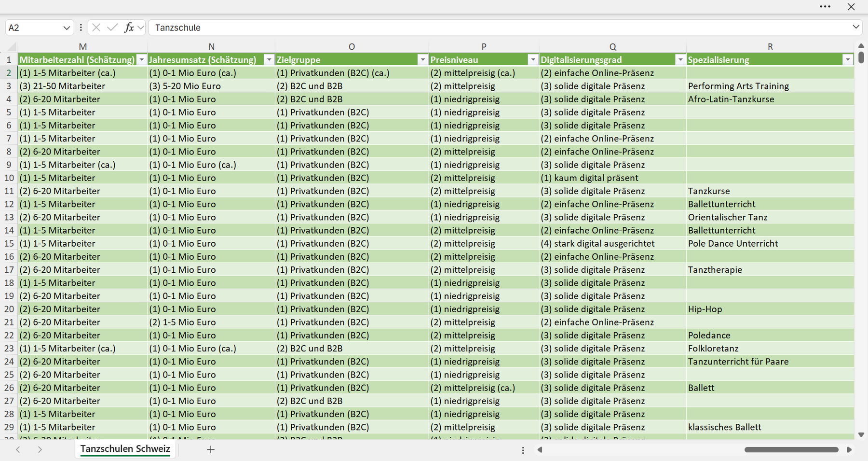Go to next sheet arrow
Image resolution: width=868 pixels, height=461 pixels.
pos(40,449)
